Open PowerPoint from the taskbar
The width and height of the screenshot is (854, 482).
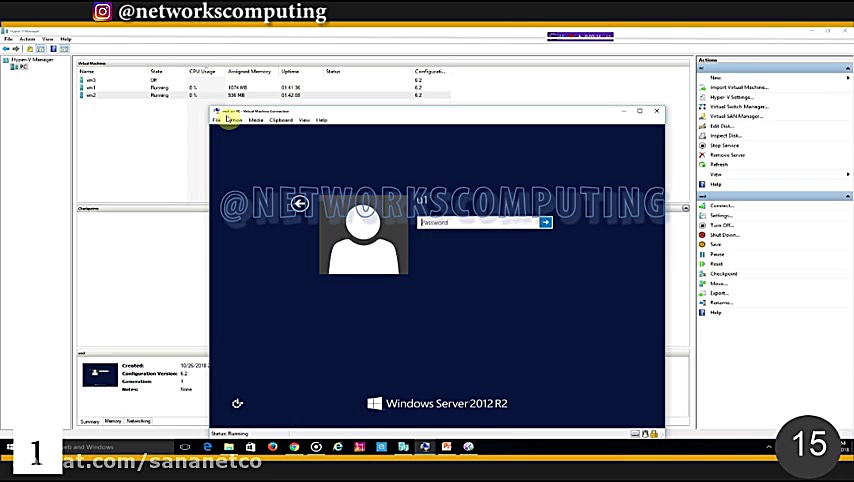tap(447, 447)
